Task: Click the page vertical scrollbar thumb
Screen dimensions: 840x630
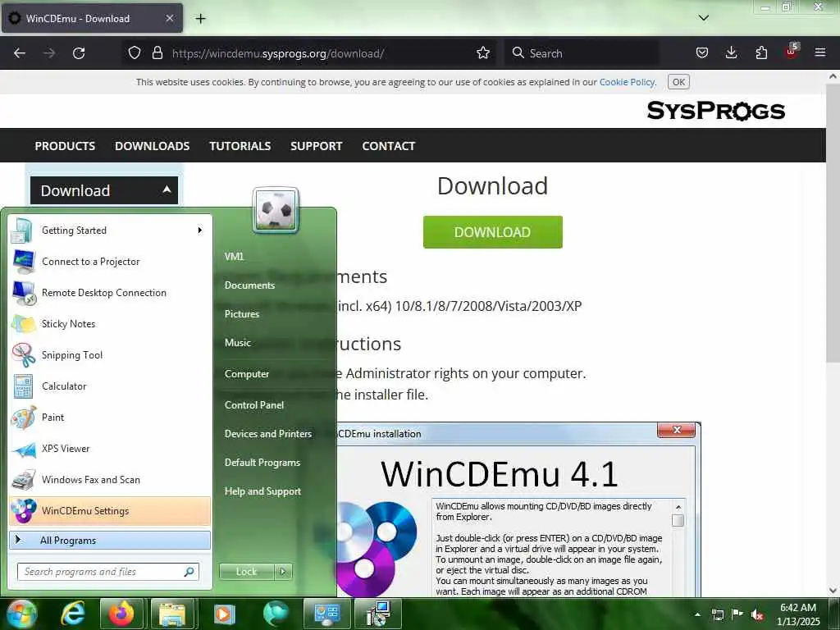Action: point(833,223)
